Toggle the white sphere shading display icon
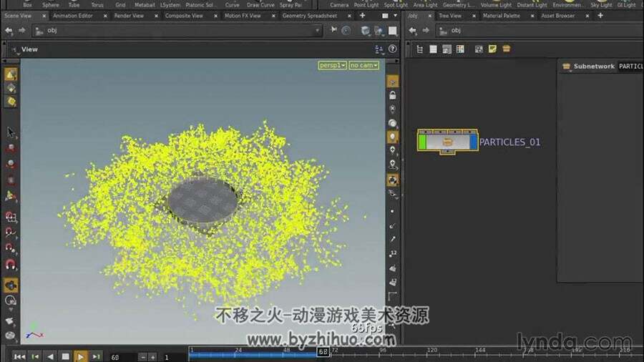The height and width of the screenshot is (362, 644). click(393, 123)
